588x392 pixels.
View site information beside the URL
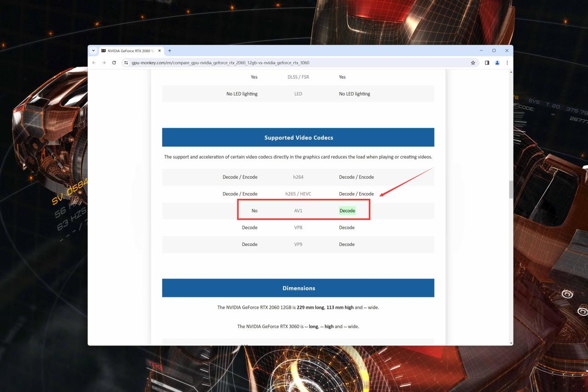pos(126,62)
